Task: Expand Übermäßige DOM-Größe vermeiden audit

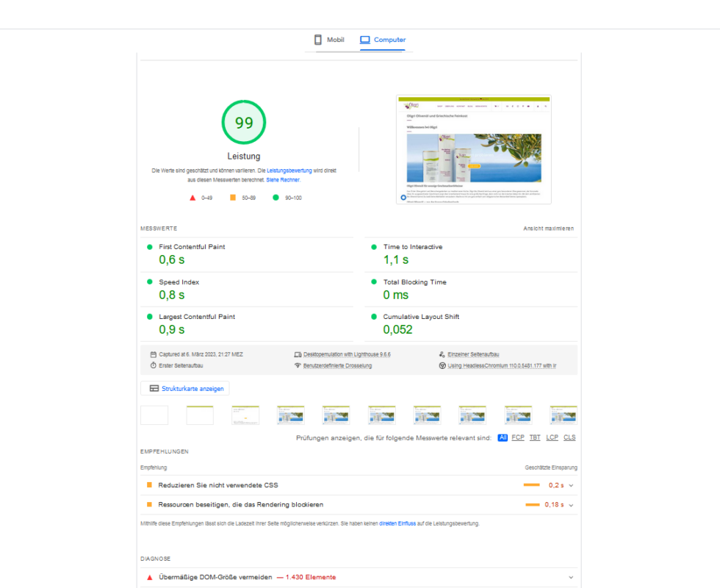Action: [x=359, y=578]
